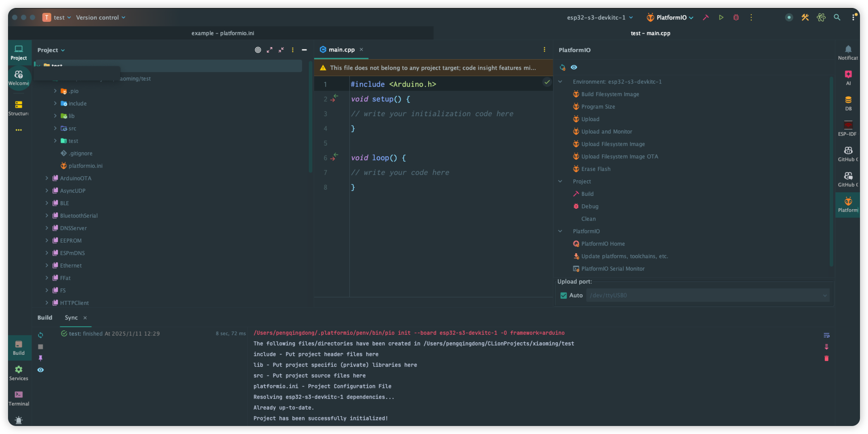Open the Notifications panel
Screen dimensions: 868x434
[x=848, y=52]
